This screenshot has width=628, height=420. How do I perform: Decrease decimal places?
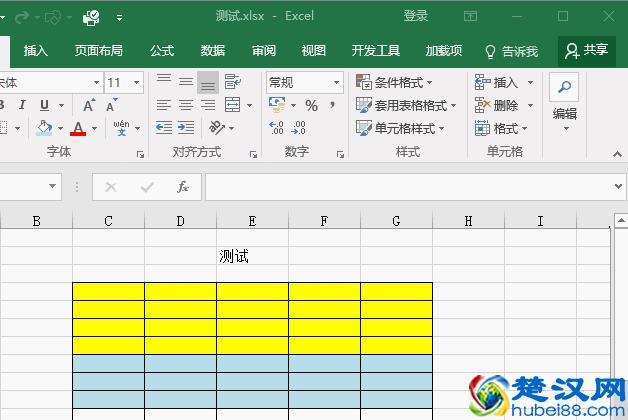299,128
